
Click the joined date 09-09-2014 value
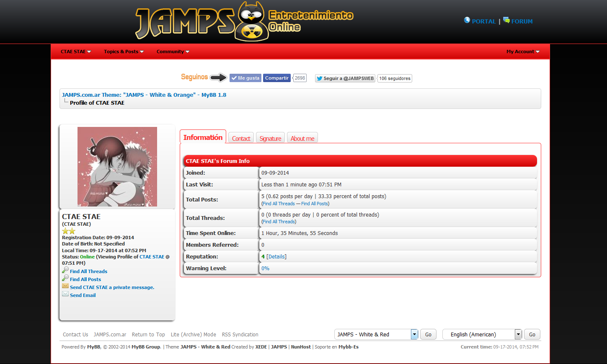pos(275,173)
